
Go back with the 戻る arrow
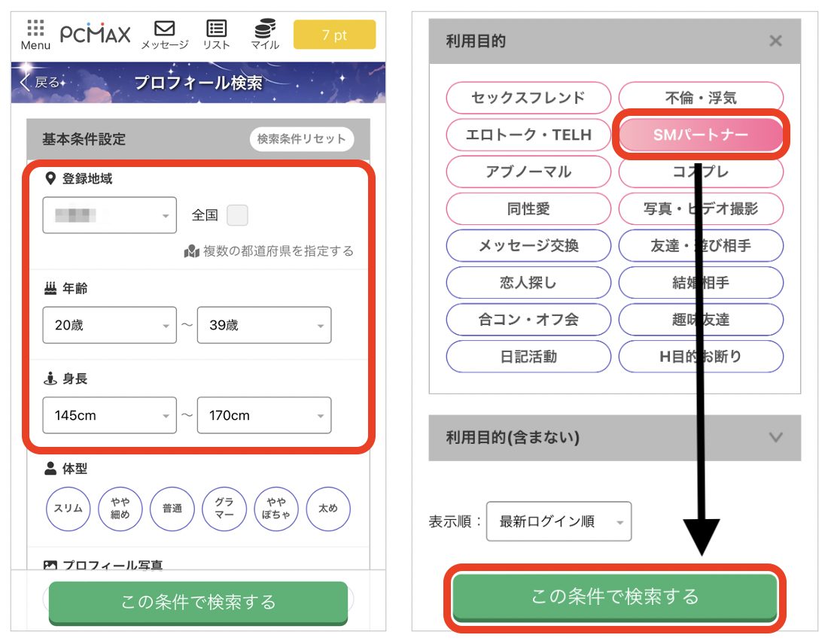pyautogui.click(x=40, y=83)
